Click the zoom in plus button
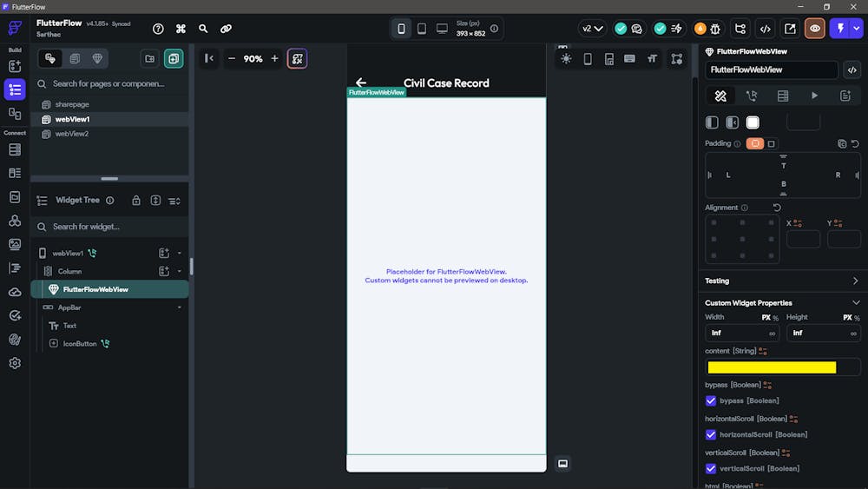 pyautogui.click(x=274, y=59)
